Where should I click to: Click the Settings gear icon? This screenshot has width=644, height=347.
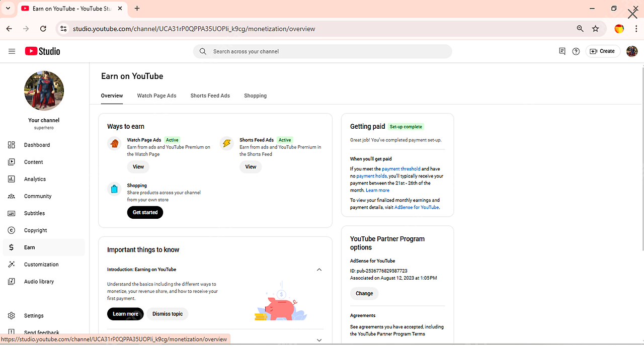(x=12, y=316)
